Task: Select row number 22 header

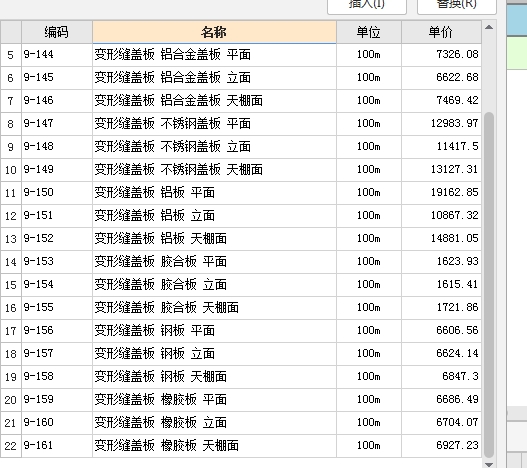Action: (x=11, y=446)
